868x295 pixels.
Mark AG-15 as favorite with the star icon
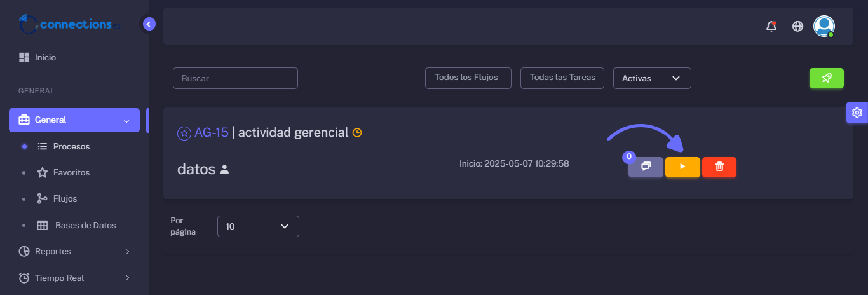point(184,133)
